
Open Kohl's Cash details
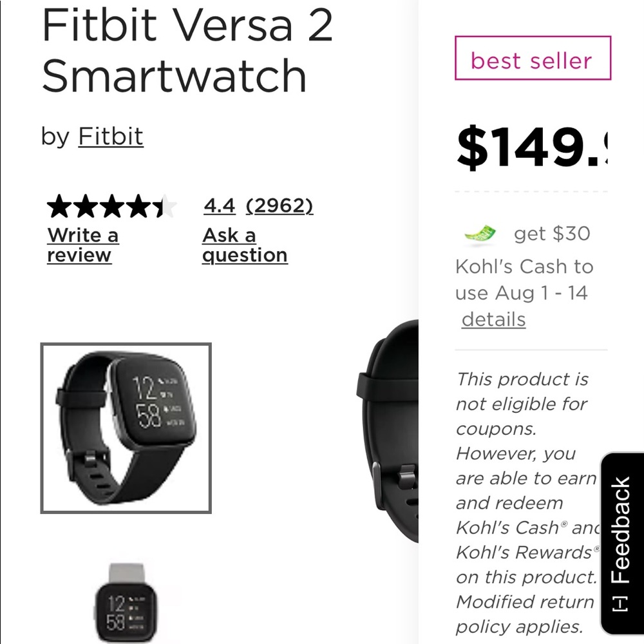pyautogui.click(x=493, y=319)
